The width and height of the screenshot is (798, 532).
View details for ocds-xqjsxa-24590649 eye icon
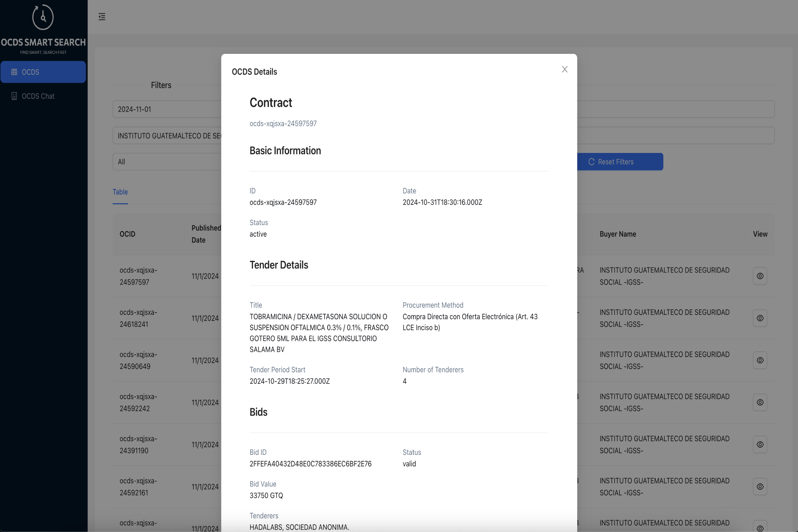760,360
